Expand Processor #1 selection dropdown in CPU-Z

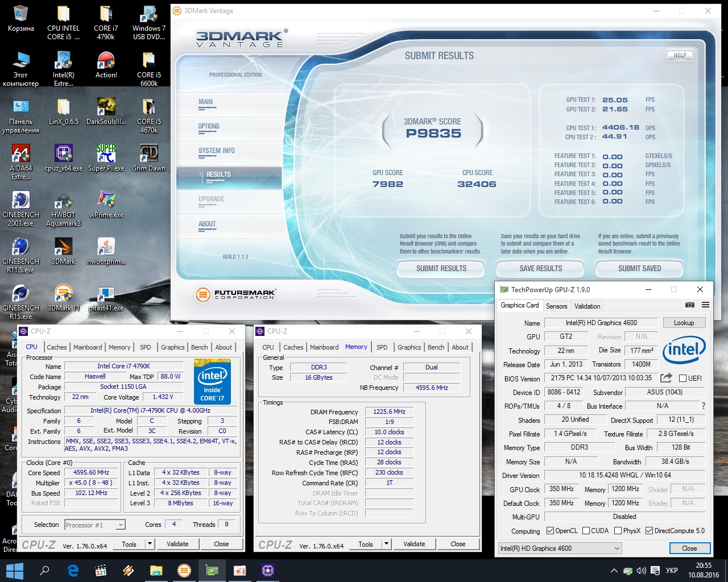click(x=120, y=525)
